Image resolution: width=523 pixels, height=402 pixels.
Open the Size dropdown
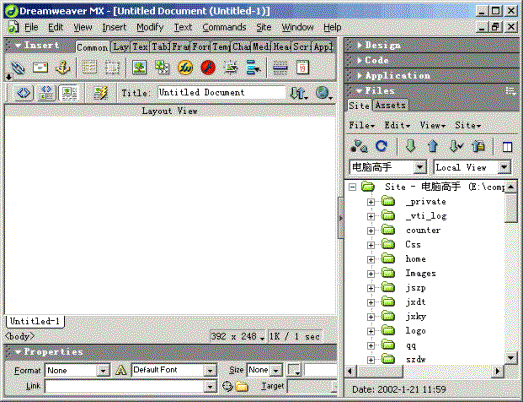276,370
